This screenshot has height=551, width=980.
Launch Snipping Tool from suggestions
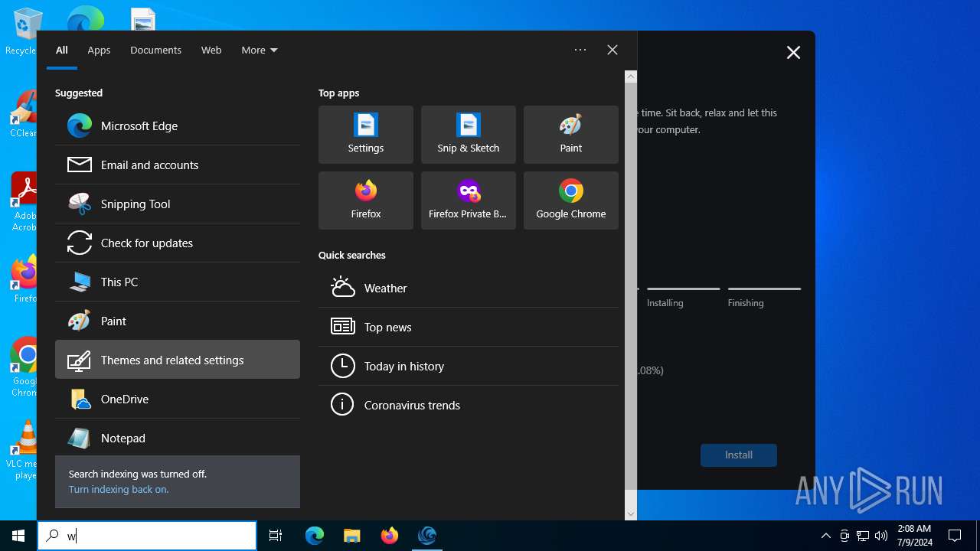(178, 204)
